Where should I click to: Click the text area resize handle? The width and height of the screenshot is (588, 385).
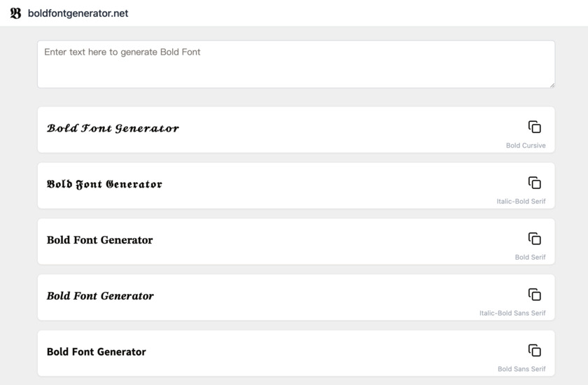coord(552,85)
